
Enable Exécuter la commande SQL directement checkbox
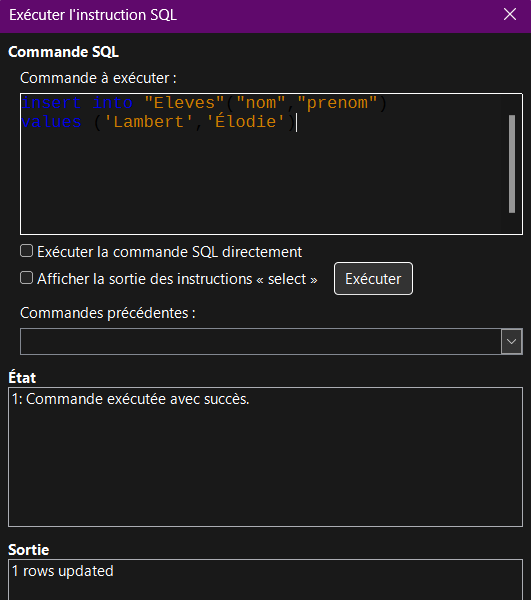coord(26,251)
